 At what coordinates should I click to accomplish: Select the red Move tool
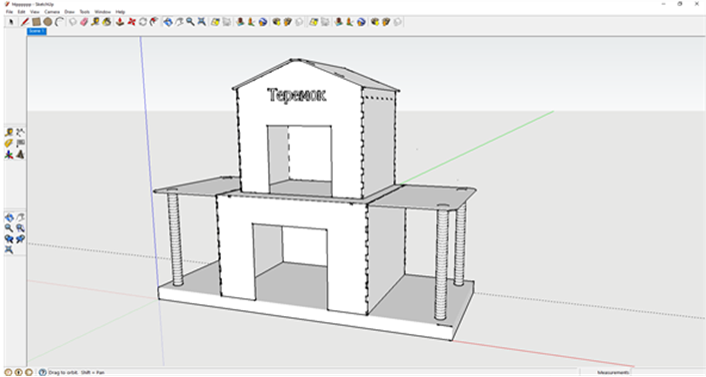(x=131, y=22)
